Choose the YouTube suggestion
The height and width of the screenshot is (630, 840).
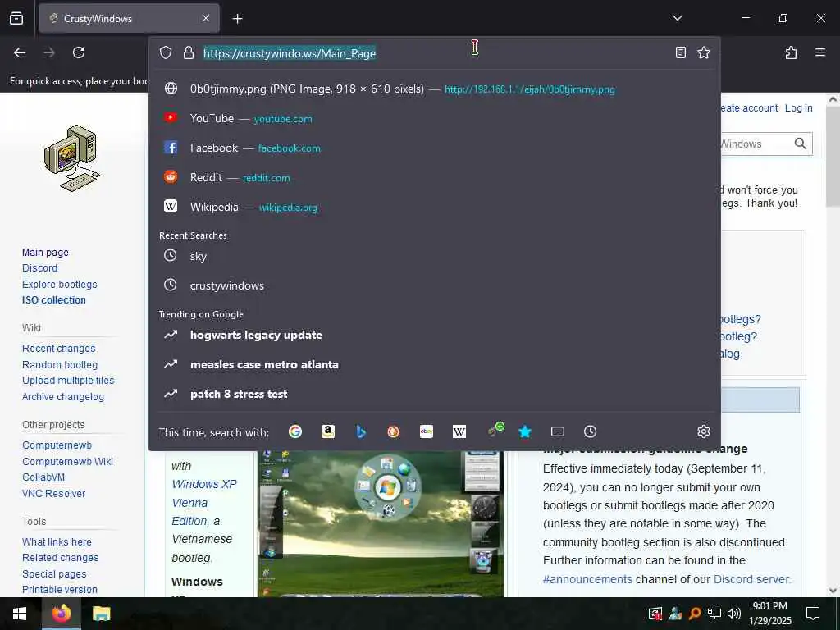(435, 118)
